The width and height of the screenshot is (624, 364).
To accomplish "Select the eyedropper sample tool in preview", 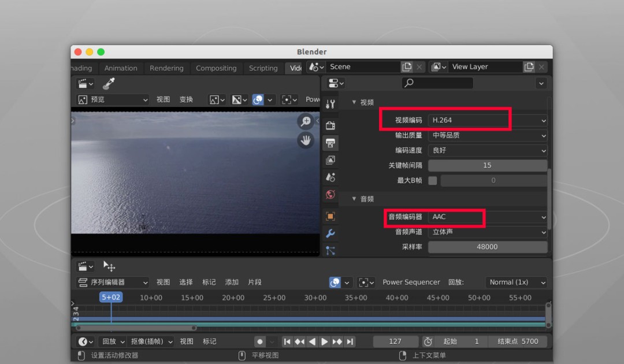I will [109, 84].
